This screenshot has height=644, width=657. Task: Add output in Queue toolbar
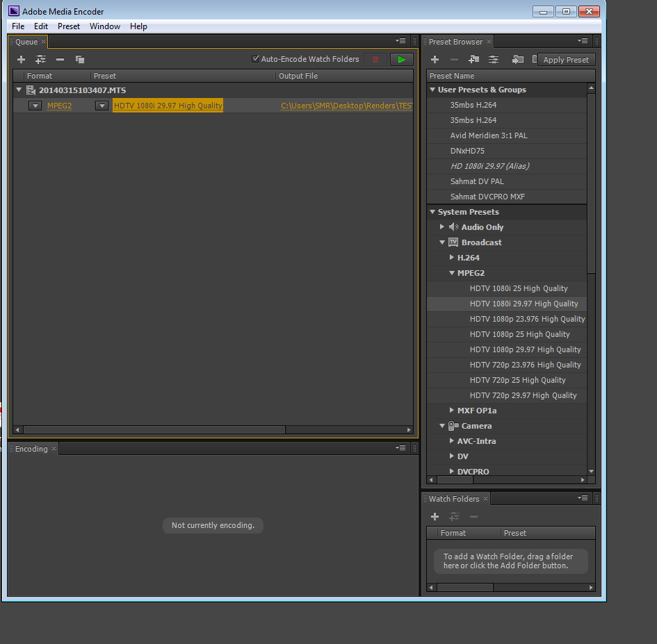(x=40, y=60)
